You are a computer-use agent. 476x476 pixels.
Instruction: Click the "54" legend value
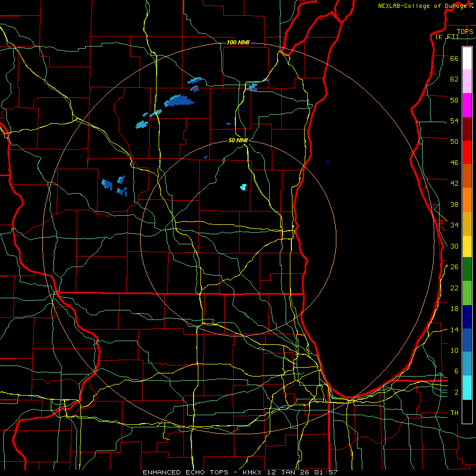coord(454,121)
